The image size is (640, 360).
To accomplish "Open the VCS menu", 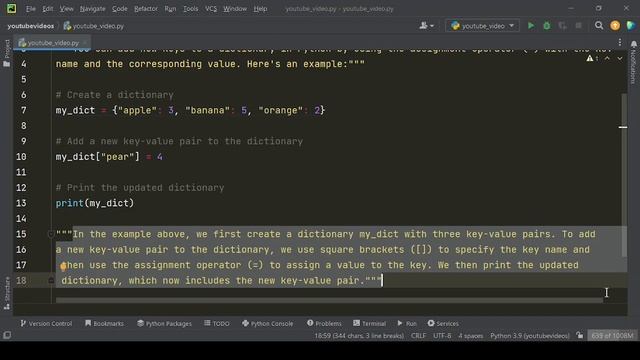I will click(211, 9).
